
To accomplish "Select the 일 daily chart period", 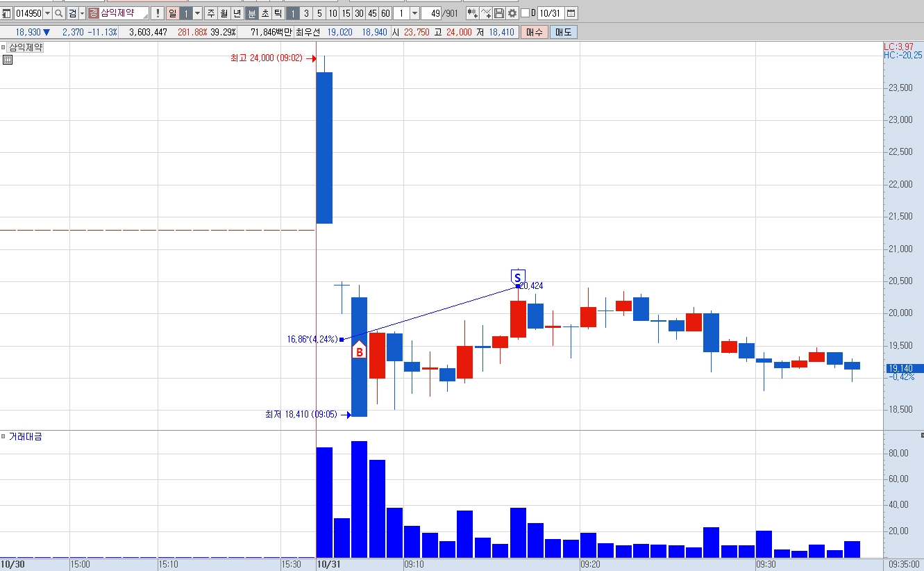I will (172, 13).
